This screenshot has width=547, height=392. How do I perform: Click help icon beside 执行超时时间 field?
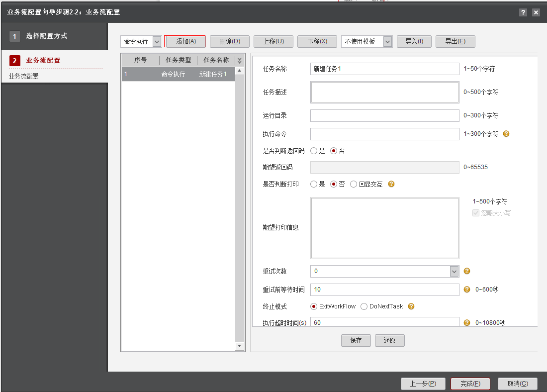click(x=467, y=322)
